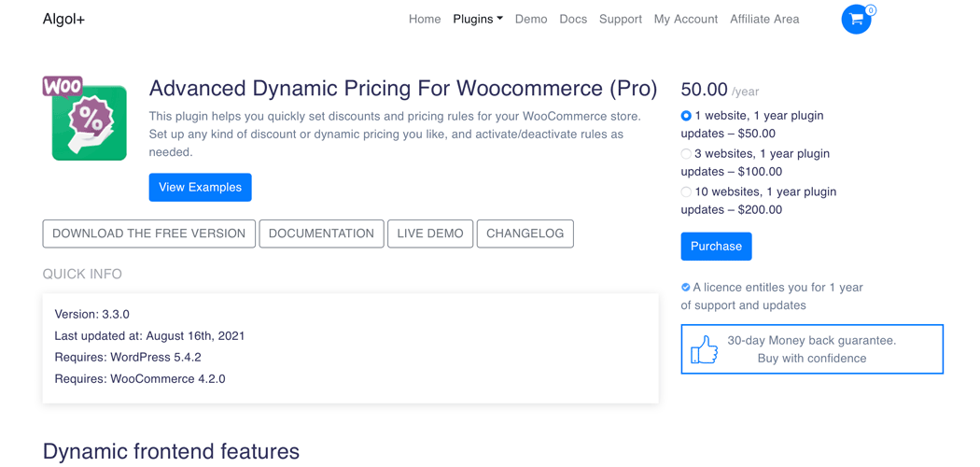Click the 30-day Money back guarantee box
Screen dimensions: 980x467
click(812, 349)
